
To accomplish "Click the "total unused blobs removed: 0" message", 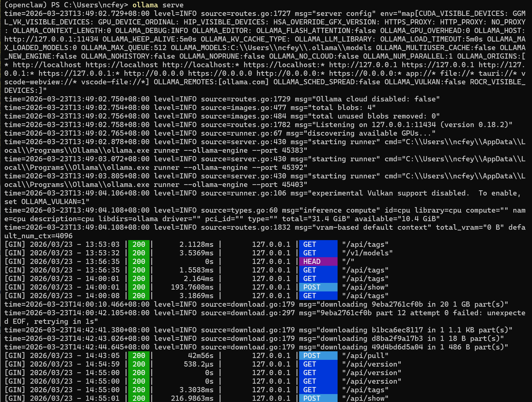I will tap(374, 116).
